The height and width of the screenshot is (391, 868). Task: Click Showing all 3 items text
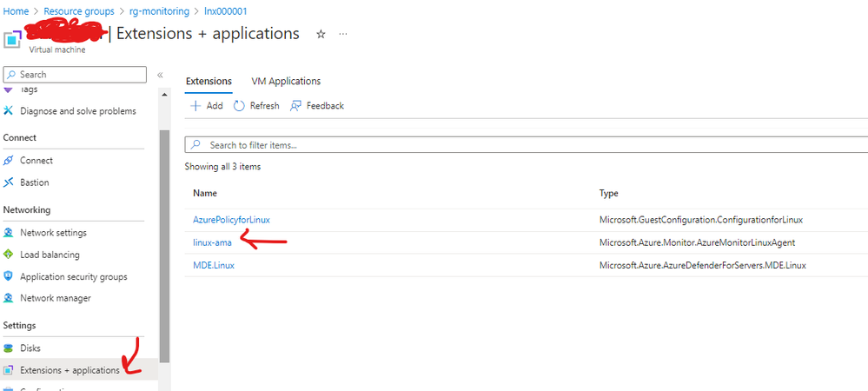(x=222, y=166)
